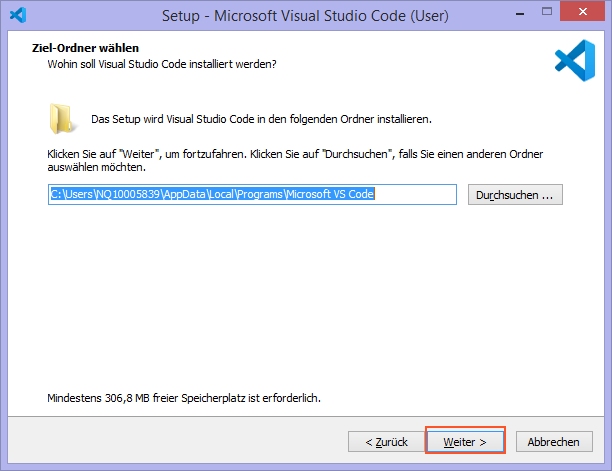Click the 'Klicken Sie auf Weiter' instruction text

(295, 160)
